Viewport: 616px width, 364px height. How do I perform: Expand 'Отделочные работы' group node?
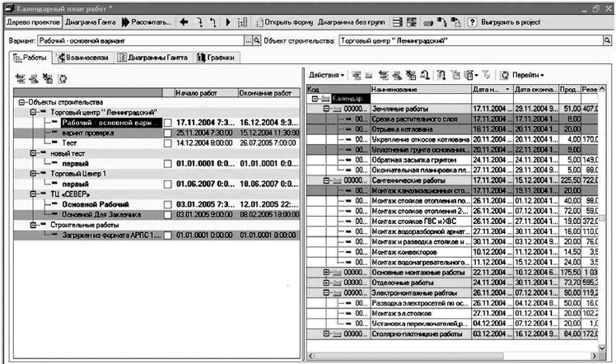pos(327,282)
